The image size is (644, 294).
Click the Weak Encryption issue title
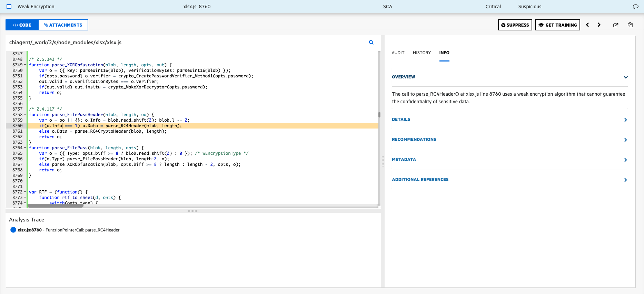click(x=36, y=7)
